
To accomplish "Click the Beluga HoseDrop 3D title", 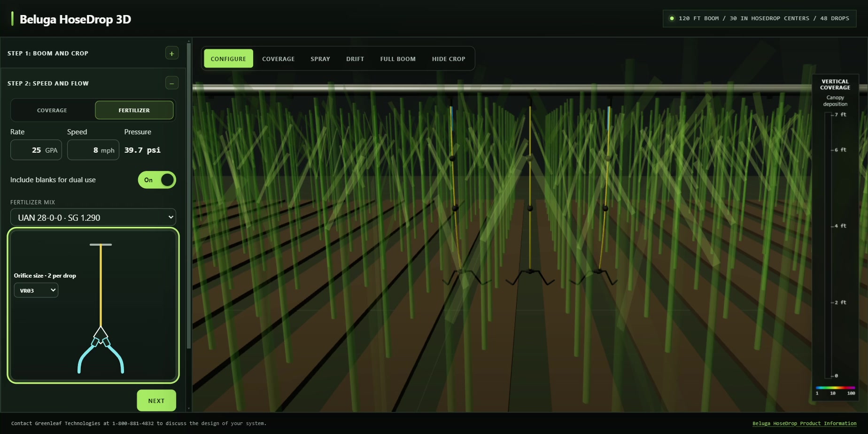I will [x=75, y=19].
